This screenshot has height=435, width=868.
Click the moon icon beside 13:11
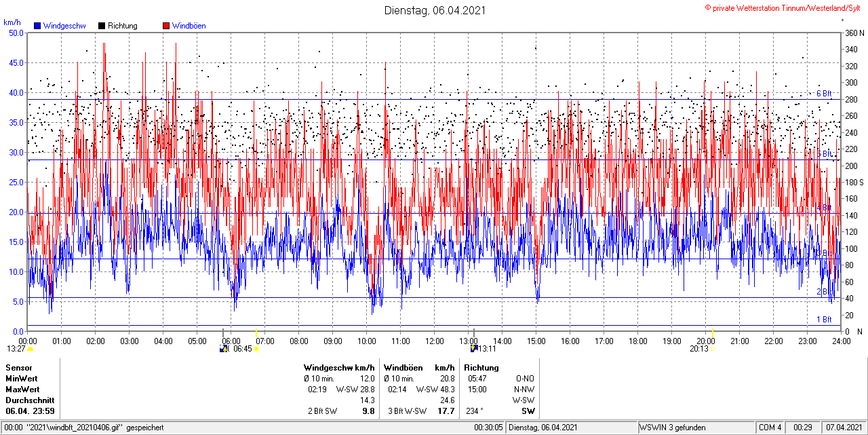tap(474, 349)
